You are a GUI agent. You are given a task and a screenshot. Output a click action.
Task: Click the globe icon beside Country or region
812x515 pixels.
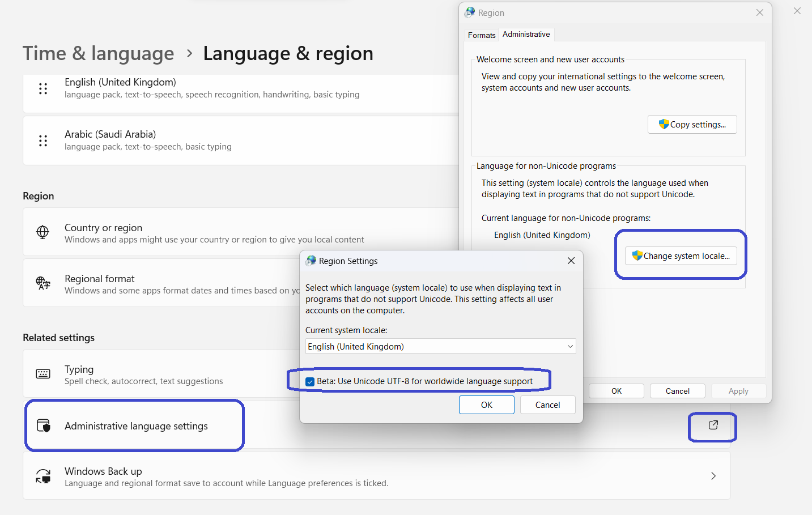pos(43,232)
